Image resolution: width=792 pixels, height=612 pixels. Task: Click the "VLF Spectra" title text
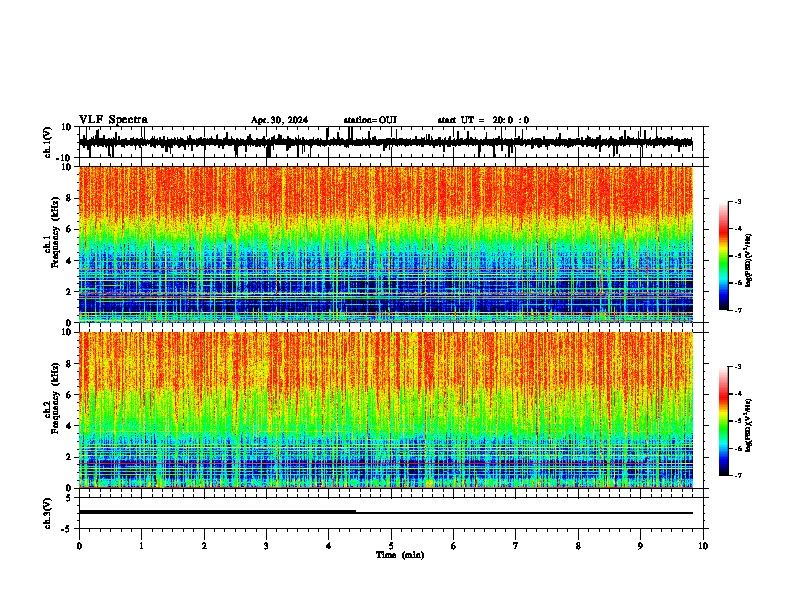click(x=113, y=120)
